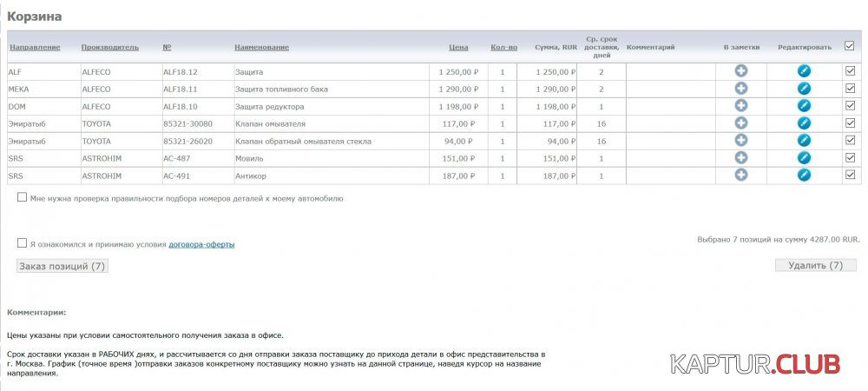
Task: Add 85321-26020 valve to notes
Action: (741, 141)
